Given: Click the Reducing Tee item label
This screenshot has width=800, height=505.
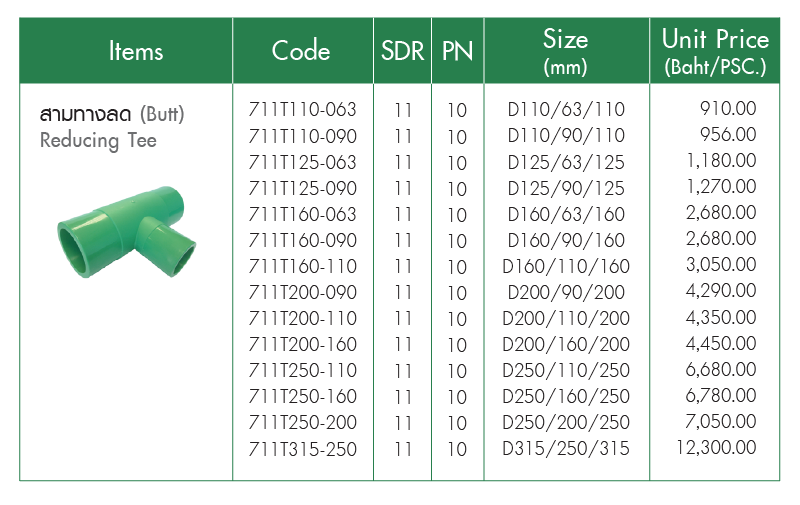Looking at the screenshot, I should tap(98, 141).
